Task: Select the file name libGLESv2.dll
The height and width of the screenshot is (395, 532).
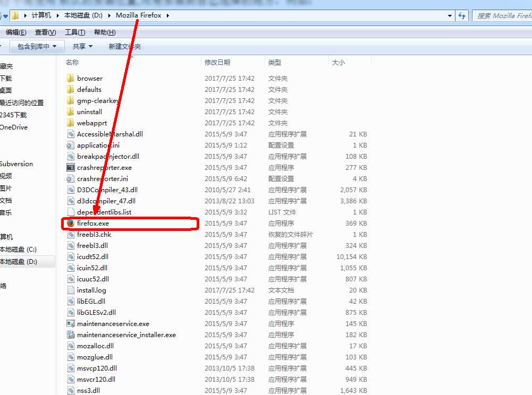Action: [96, 312]
